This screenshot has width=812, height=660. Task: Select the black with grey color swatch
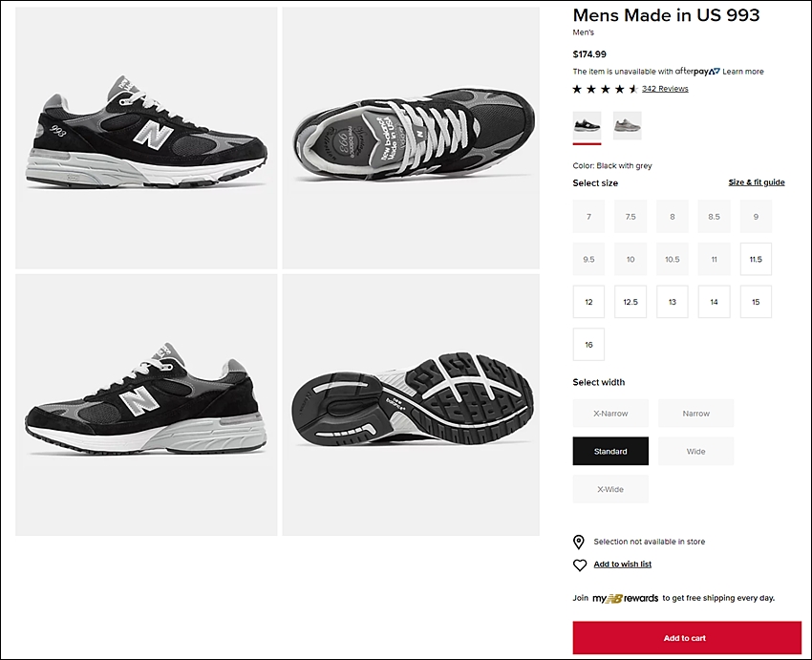click(x=587, y=125)
